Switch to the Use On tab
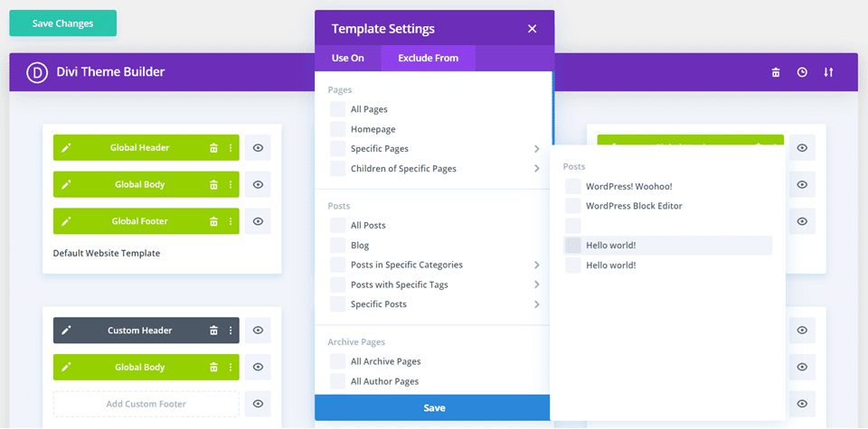The image size is (868, 429). point(348,58)
